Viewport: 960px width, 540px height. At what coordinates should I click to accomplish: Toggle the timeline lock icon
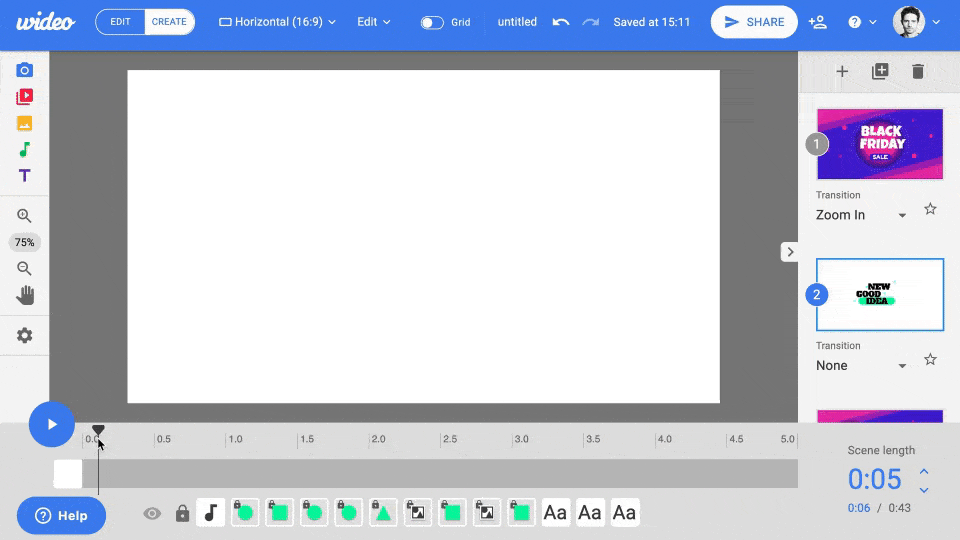[182, 513]
